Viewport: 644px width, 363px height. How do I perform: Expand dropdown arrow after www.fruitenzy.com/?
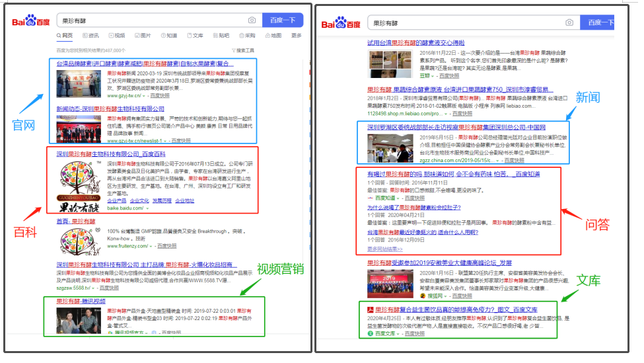(151, 246)
